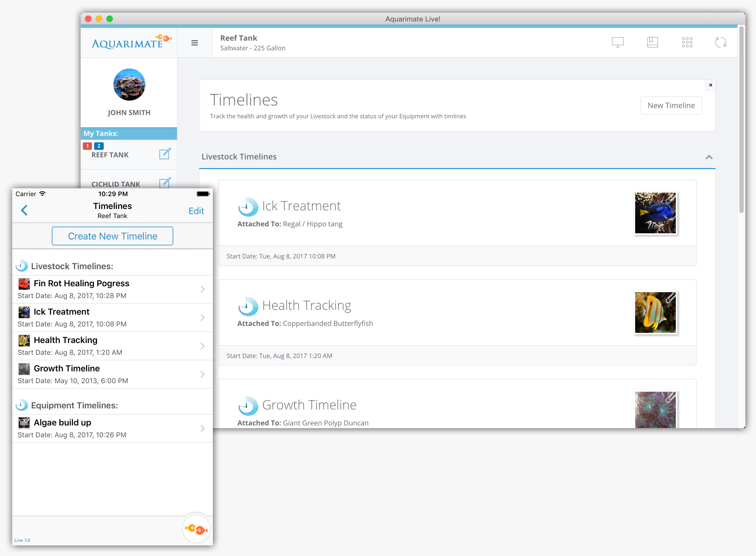The image size is (756, 556).
Task: Tap the mobile Ick Treatment thumbnail
Action: pyautogui.click(x=24, y=312)
